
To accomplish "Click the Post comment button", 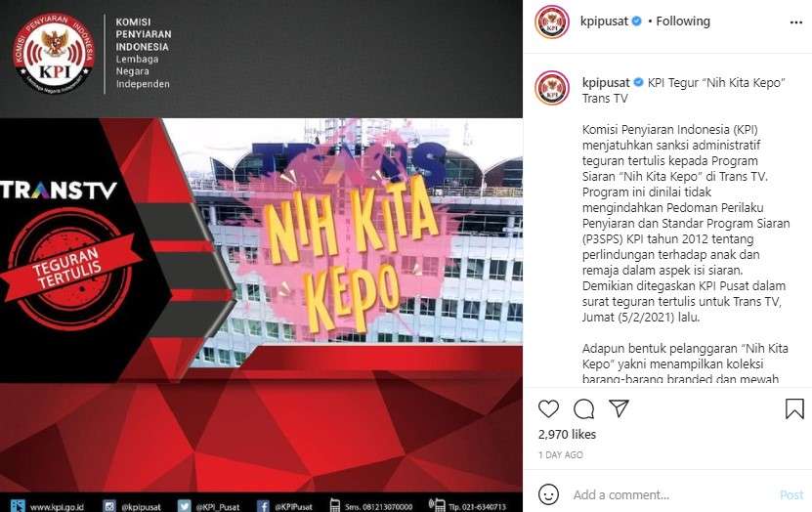I will point(791,495).
